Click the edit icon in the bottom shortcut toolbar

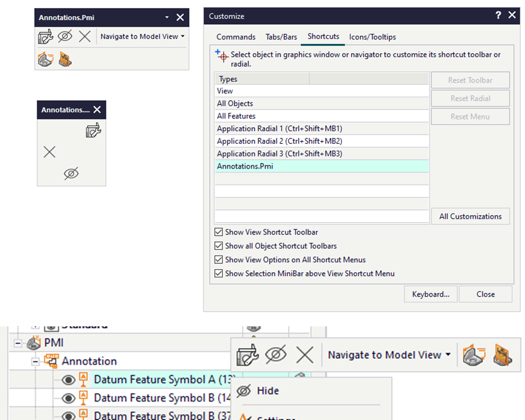coord(247,355)
